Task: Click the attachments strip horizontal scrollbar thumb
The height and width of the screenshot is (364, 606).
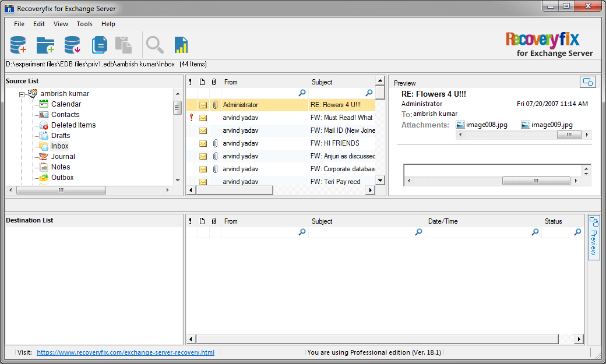Action: [569, 135]
